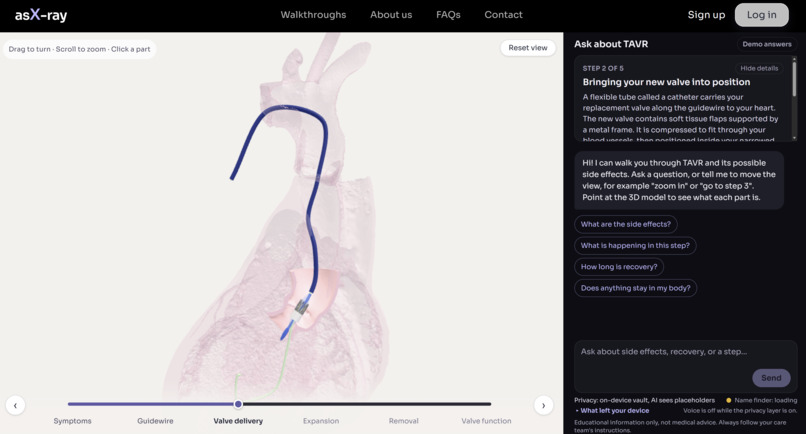Ask 'Does anything stay in my body?'
This screenshot has height=434, width=806.
[x=635, y=288]
